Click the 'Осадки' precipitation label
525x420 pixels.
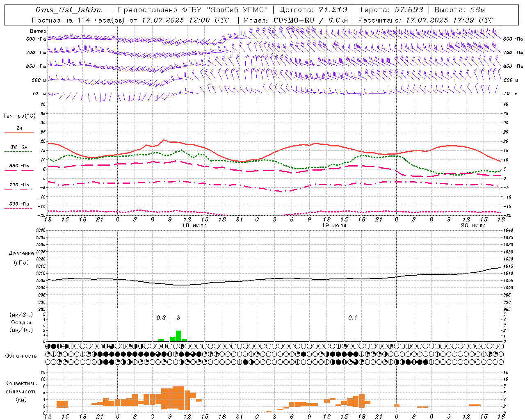point(21,322)
